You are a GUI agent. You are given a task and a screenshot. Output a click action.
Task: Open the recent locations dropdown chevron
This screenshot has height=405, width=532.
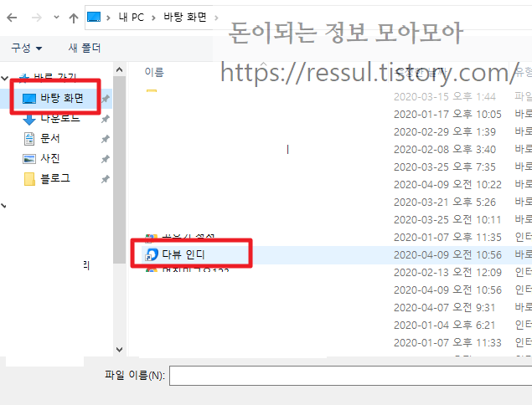(x=56, y=17)
